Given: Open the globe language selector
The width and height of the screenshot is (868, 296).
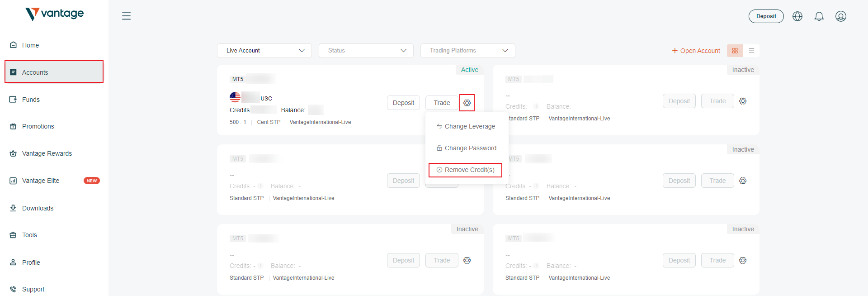Looking at the screenshot, I should pyautogui.click(x=797, y=16).
